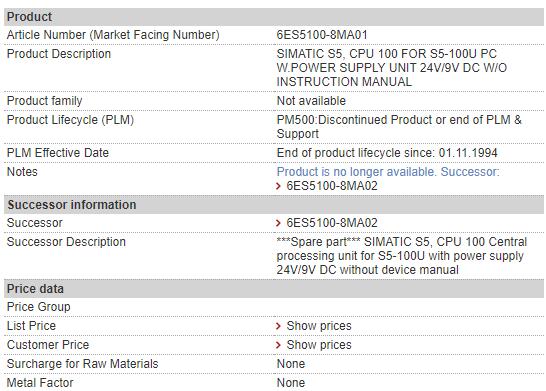
Task: Select article number 6ES5100-8MA01 value
Action: coord(322,35)
